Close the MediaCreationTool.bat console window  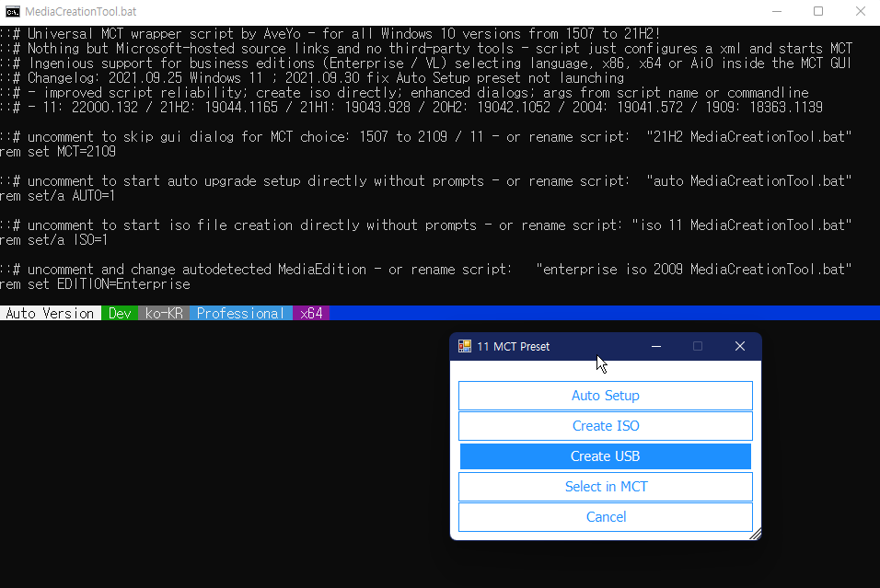(861, 11)
